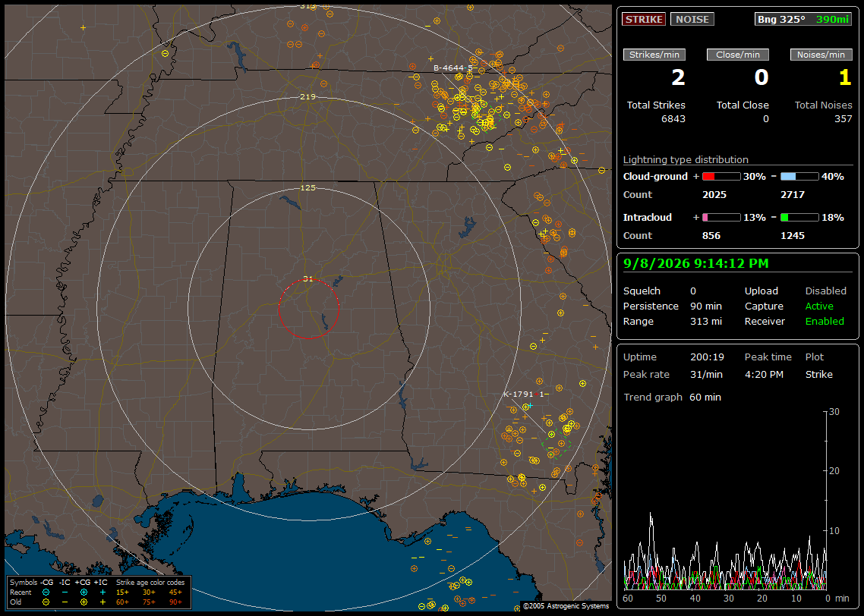Click the bearing and distance readout box
The image size is (864, 616).
(803, 19)
